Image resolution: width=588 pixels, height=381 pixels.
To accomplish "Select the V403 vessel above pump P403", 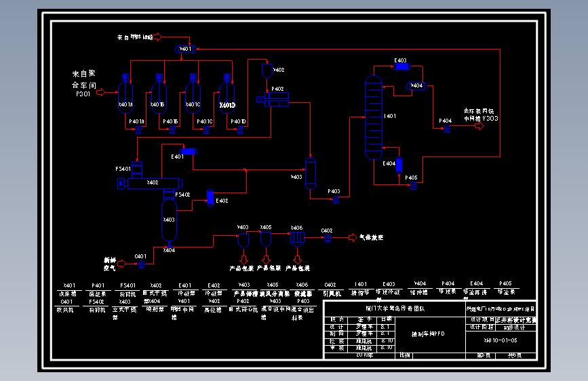I will tap(311, 174).
